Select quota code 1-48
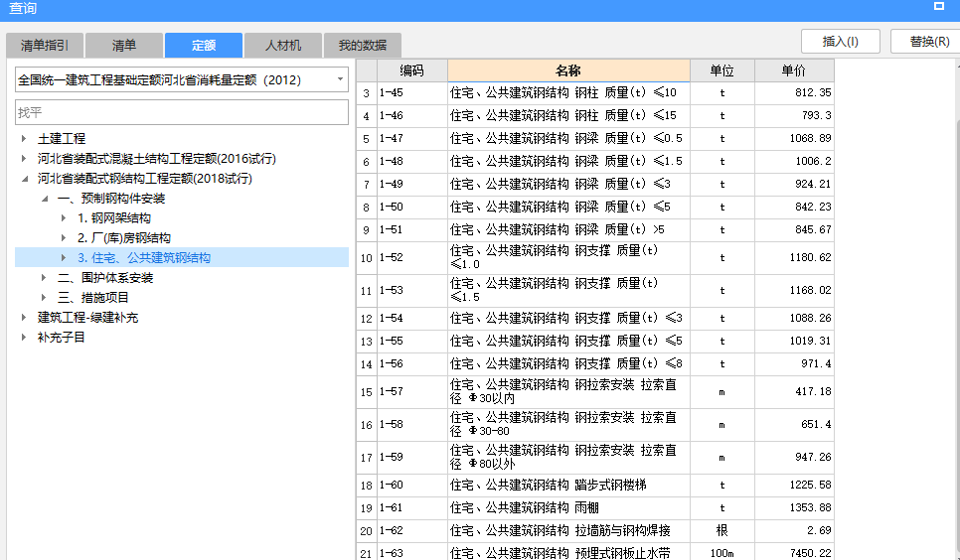The image size is (960, 560). [412, 161]
